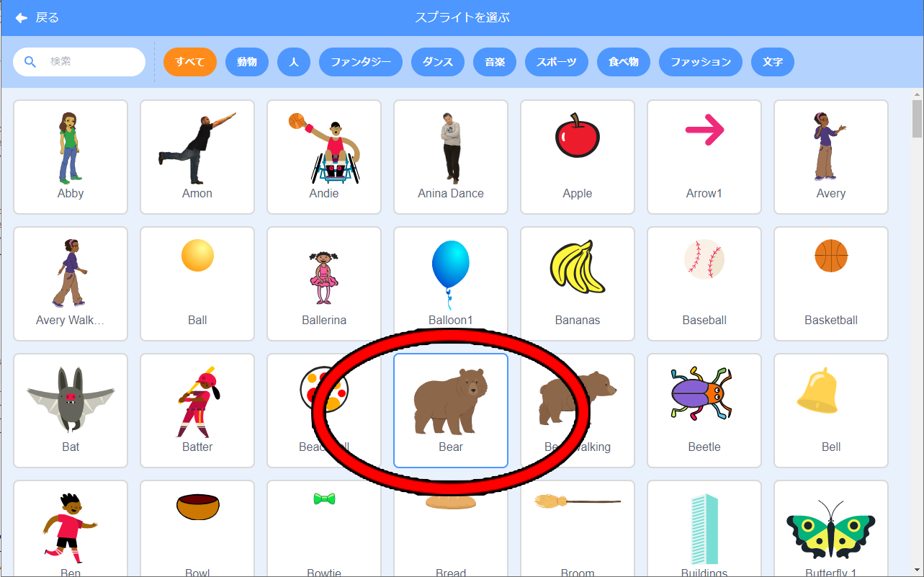Filter sprites by 動物 category
The width and height of the screenshot is (924, 577).
pyautogui.click(x=247, y=62)
